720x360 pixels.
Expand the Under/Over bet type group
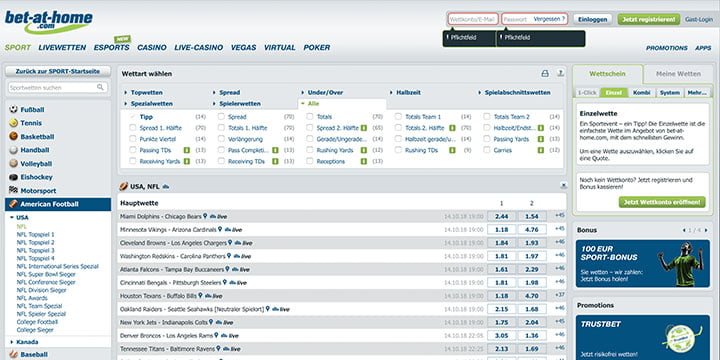(x=322, y=92)
